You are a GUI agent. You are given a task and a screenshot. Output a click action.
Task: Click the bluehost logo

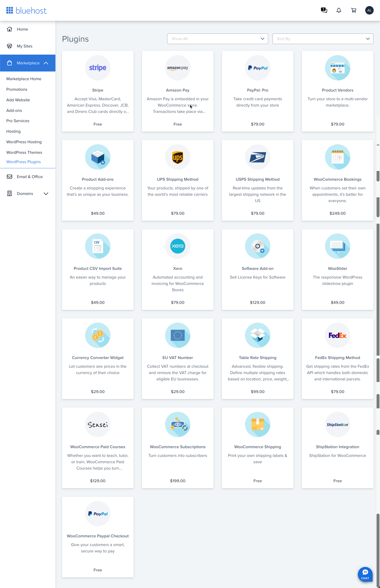point(26,11)
